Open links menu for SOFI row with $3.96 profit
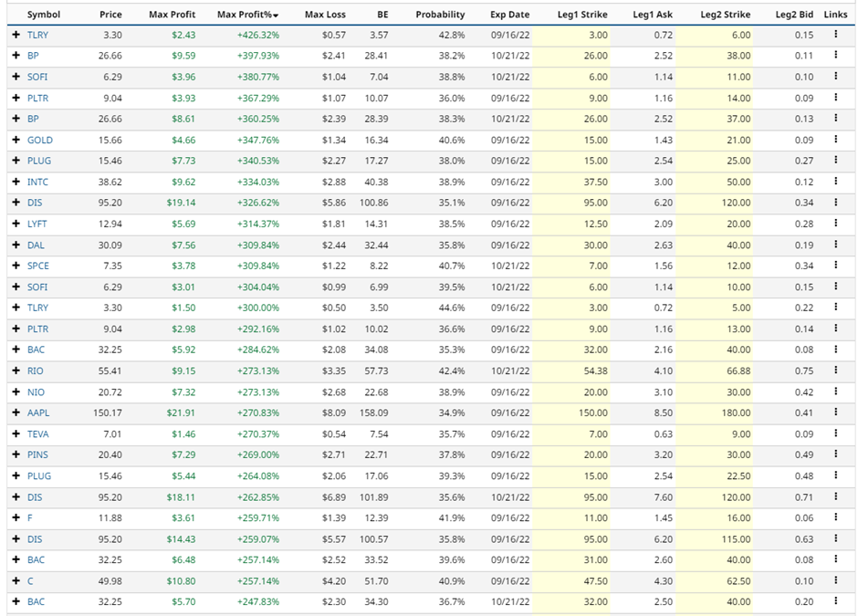 coord(835,76)
